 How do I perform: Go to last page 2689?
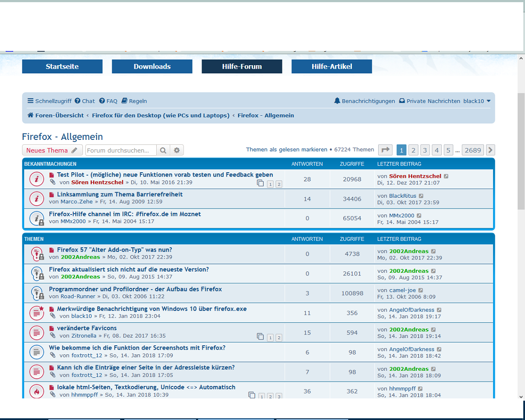click(x=473, y=150)
